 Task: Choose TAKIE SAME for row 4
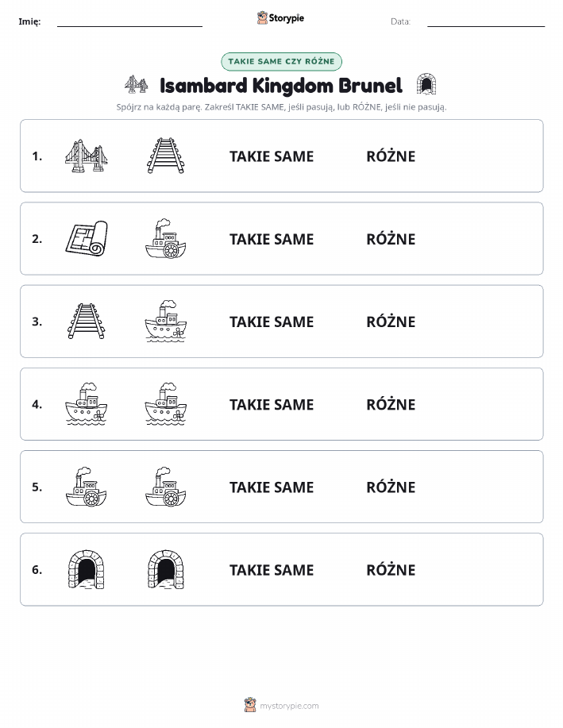[272, 404]
